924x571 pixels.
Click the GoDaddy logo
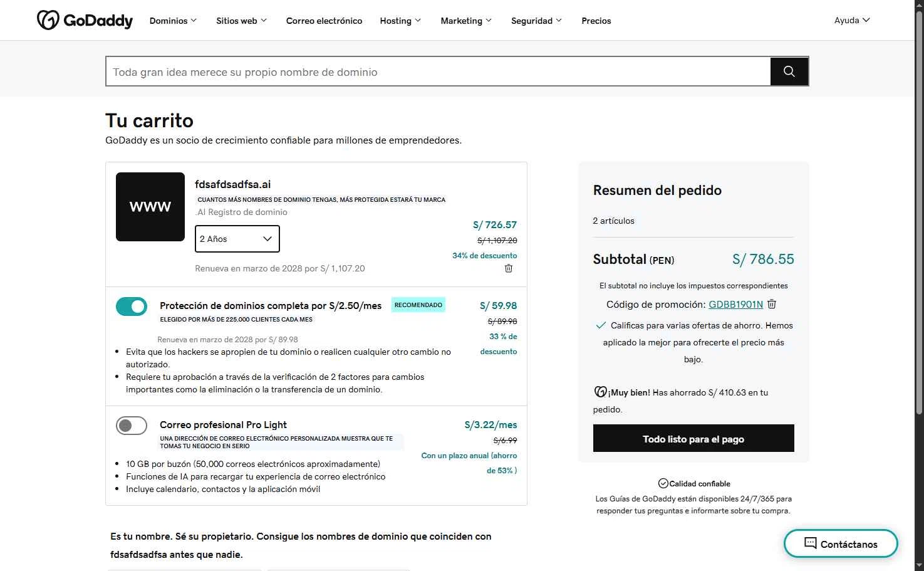pyautogui.click(x=85, y=20)
